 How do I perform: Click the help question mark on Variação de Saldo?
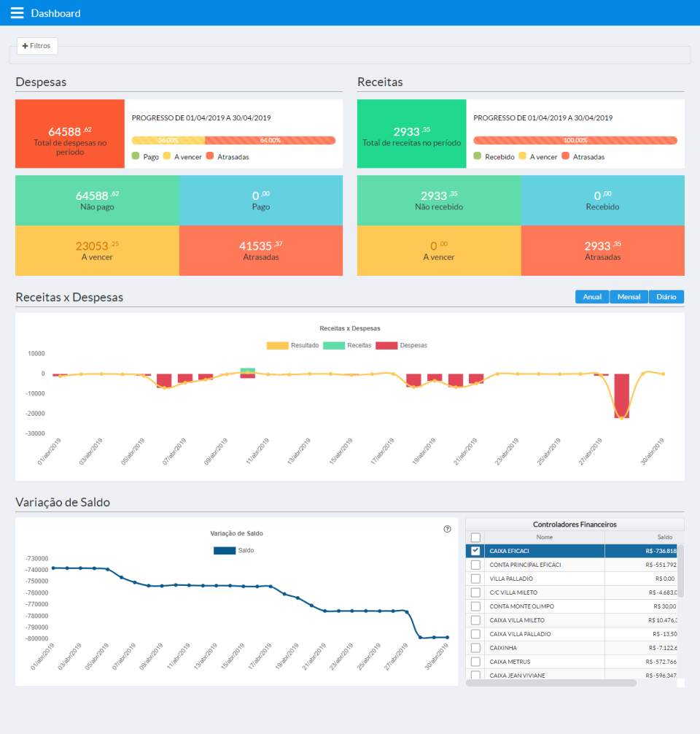[x=447, y=528]
